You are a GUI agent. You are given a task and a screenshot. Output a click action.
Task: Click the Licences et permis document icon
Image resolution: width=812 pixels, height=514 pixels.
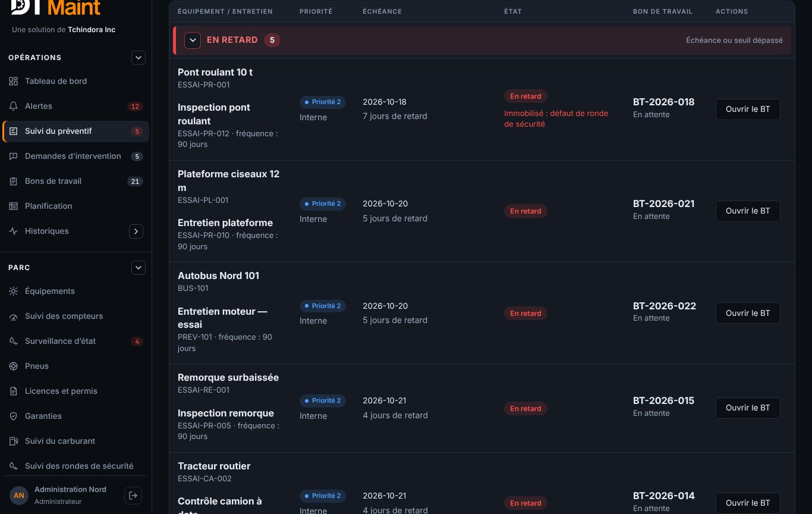coord(14,391)
